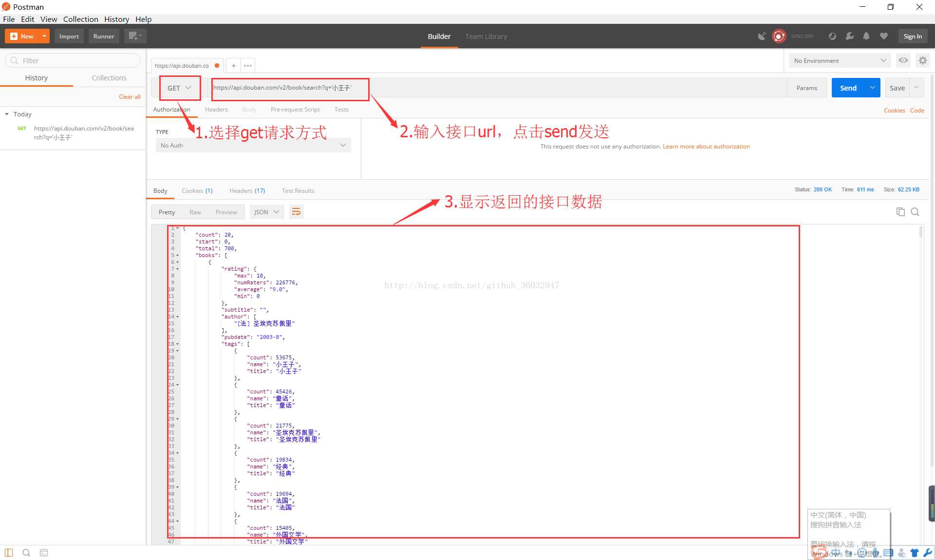Click the response search magnifier icon
The width and height of the screenshot is (935, 560).
click(915, 212)
